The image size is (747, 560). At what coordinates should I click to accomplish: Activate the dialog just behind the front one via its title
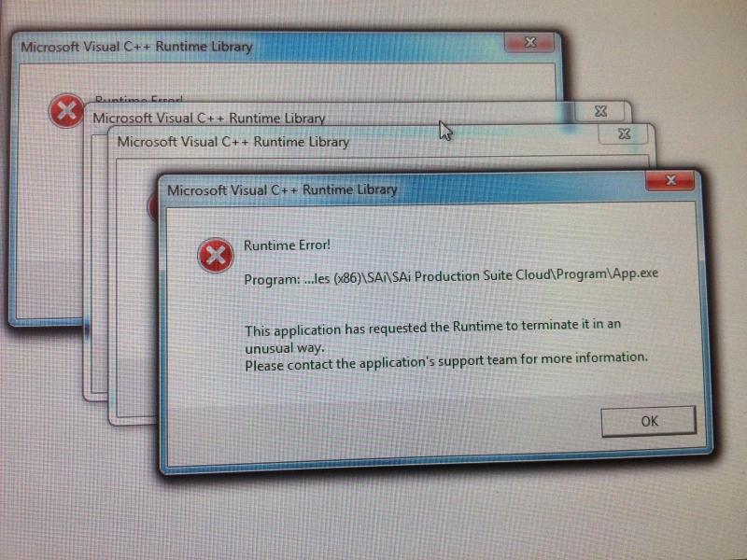(233, 142)
